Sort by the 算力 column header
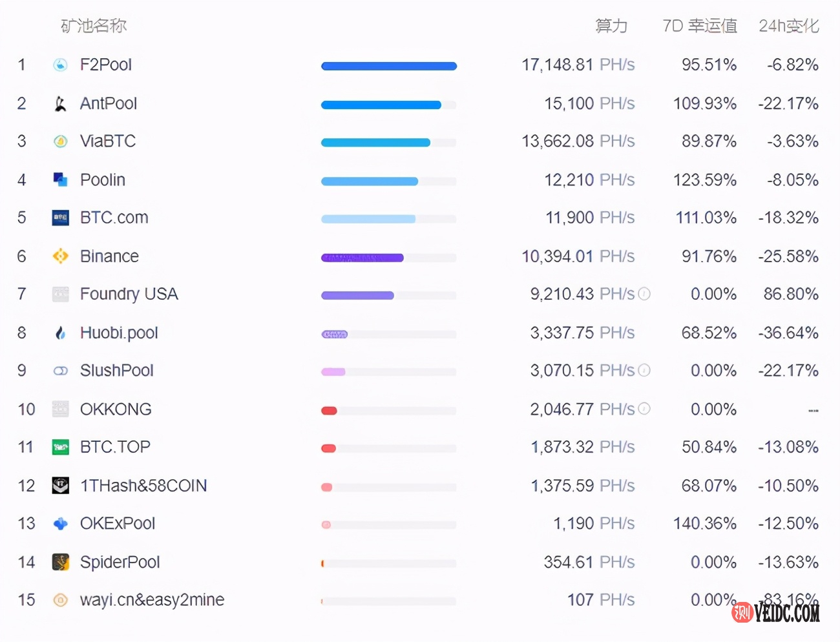Viewport: 840px width, 642px height. pyautogui.click(x=611, y=26)
